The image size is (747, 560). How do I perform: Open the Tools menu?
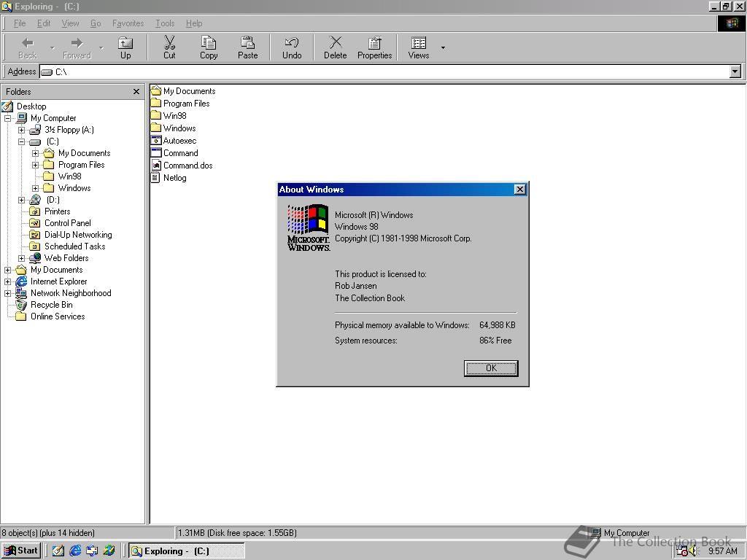165,23
